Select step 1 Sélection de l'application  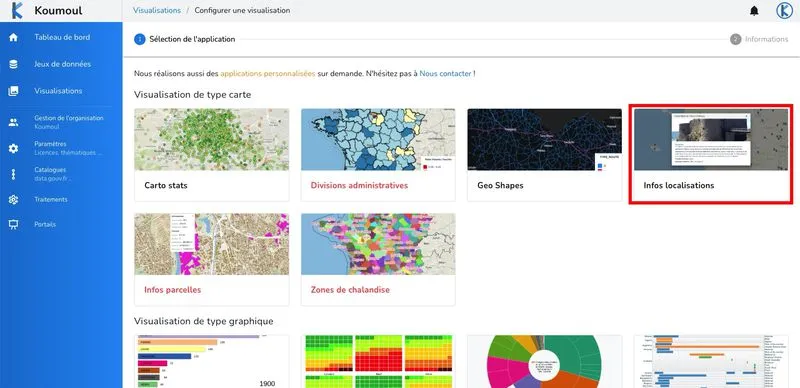click(x=185, y=39)
